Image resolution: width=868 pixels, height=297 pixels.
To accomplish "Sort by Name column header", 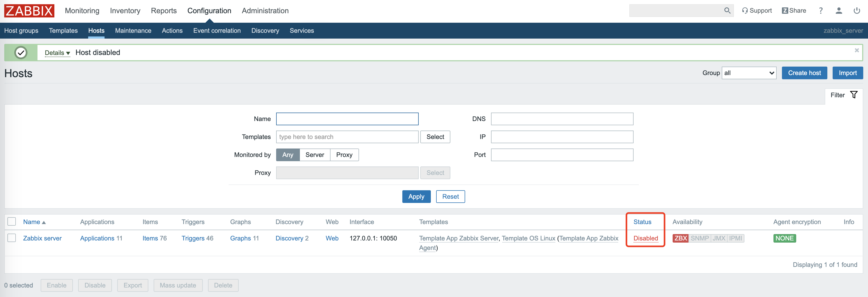I will (x=34, y=222).
